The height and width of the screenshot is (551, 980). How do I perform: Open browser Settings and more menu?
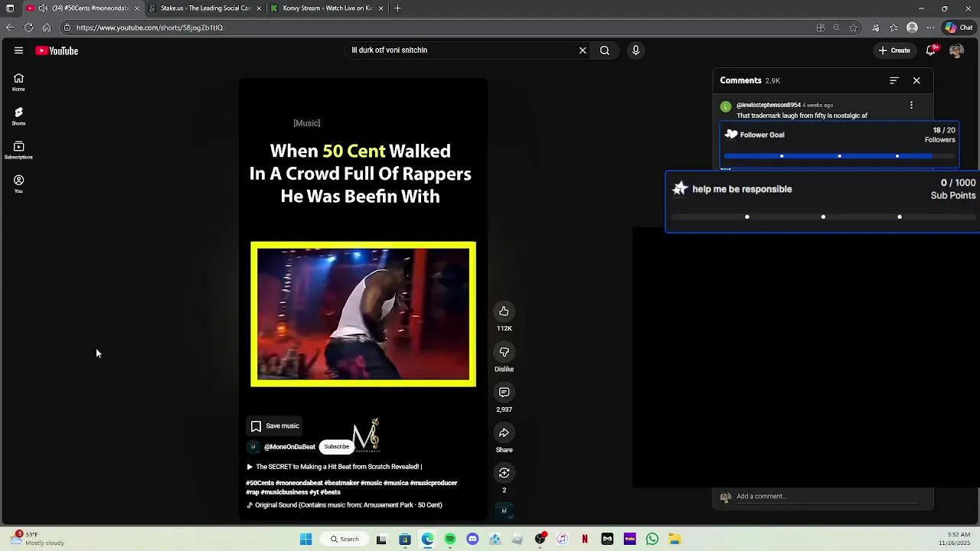click(x=930, y=28)
